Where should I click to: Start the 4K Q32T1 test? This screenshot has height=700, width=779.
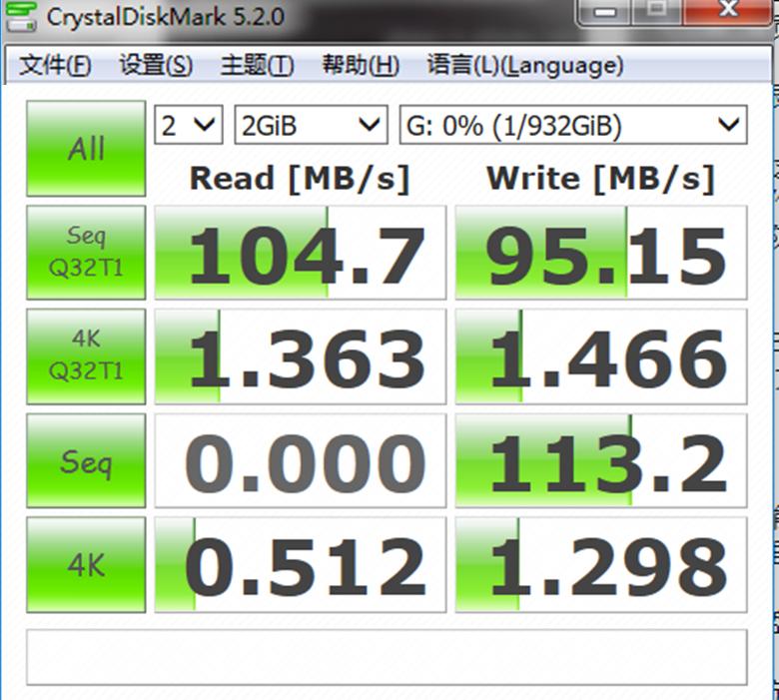(86, 356)
